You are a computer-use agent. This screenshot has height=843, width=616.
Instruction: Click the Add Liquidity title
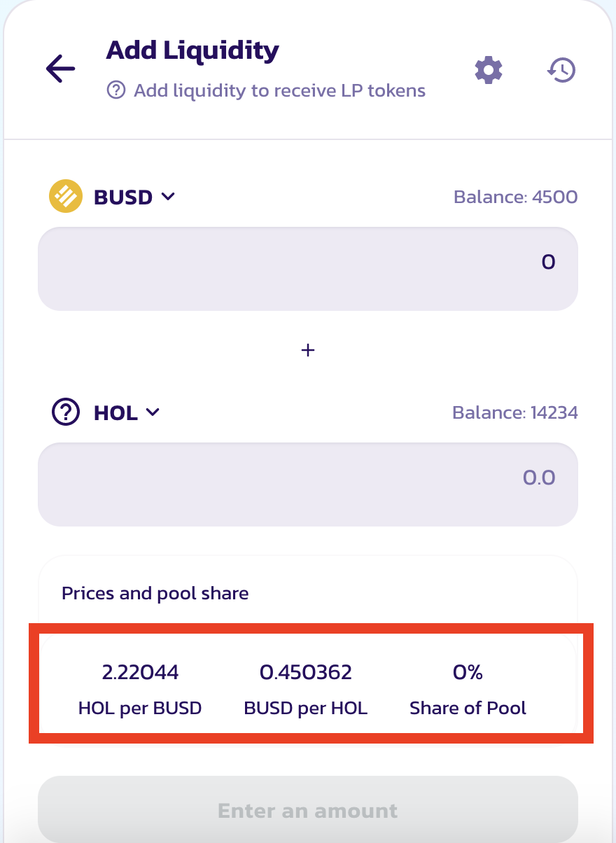coord(192,50)
